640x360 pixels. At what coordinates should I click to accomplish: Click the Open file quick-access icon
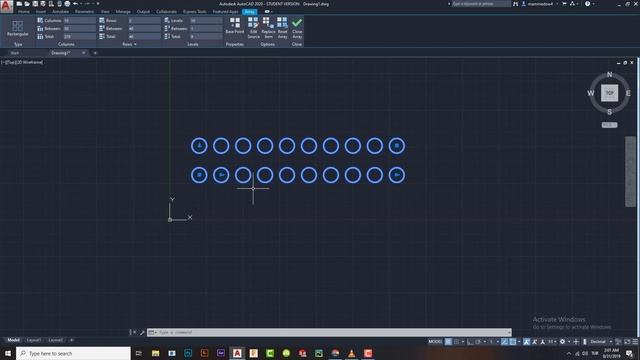click(27, 4)
